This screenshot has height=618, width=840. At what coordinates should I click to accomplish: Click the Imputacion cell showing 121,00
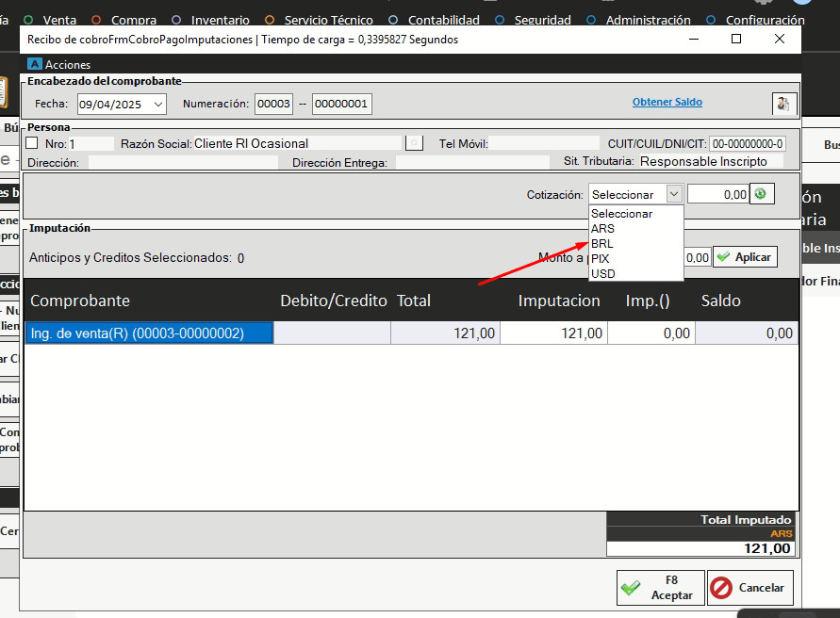coord(553,333)
